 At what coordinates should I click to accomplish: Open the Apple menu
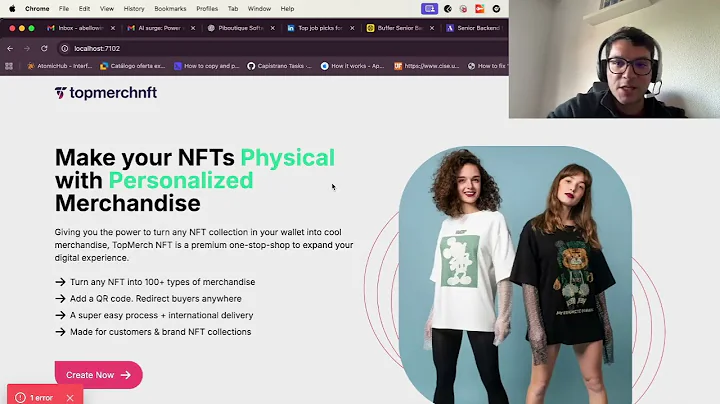[12, 9]
